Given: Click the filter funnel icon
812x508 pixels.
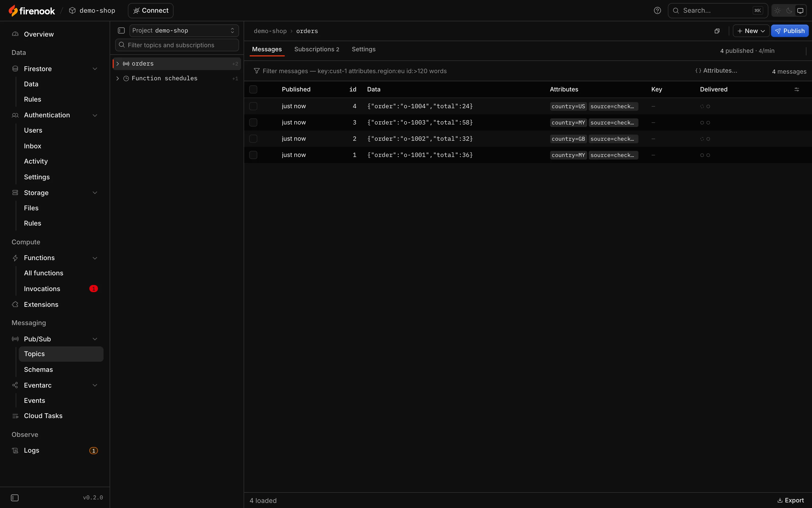Looking at the screenshot, I should pyautogui.click(x=257, y=71).
